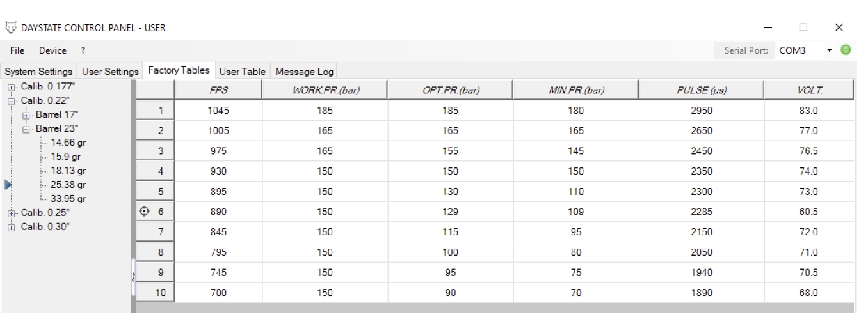The width and height of the screenshot is (868, 326).
Task: Open the Device menu
Action: pyautogui.click(x=52, y=50)
